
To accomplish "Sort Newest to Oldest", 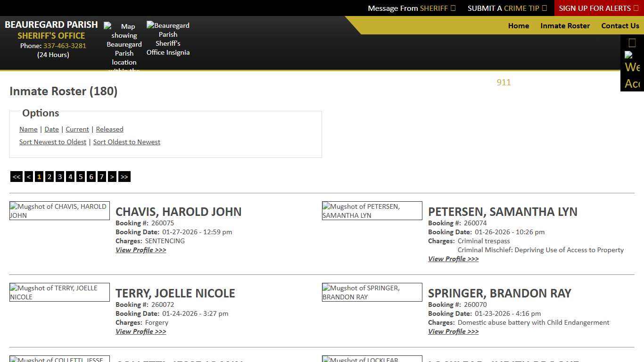I will [52, 142].
